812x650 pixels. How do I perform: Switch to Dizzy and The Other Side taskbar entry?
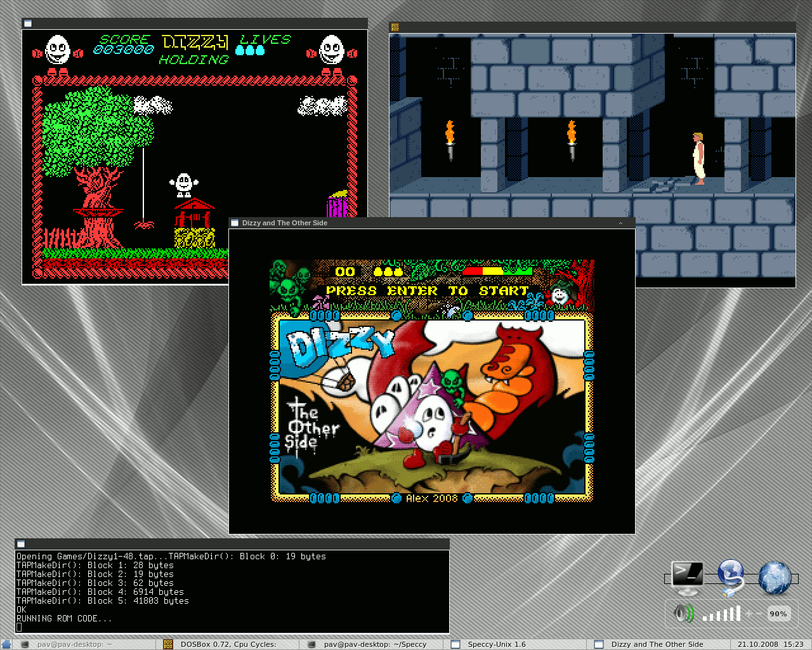click(657, 644)
